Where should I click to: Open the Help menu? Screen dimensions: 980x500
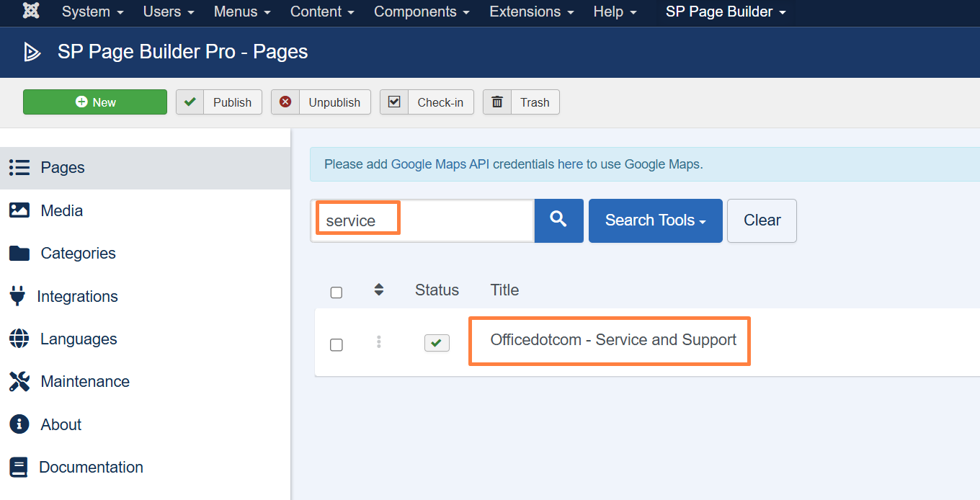615,12
